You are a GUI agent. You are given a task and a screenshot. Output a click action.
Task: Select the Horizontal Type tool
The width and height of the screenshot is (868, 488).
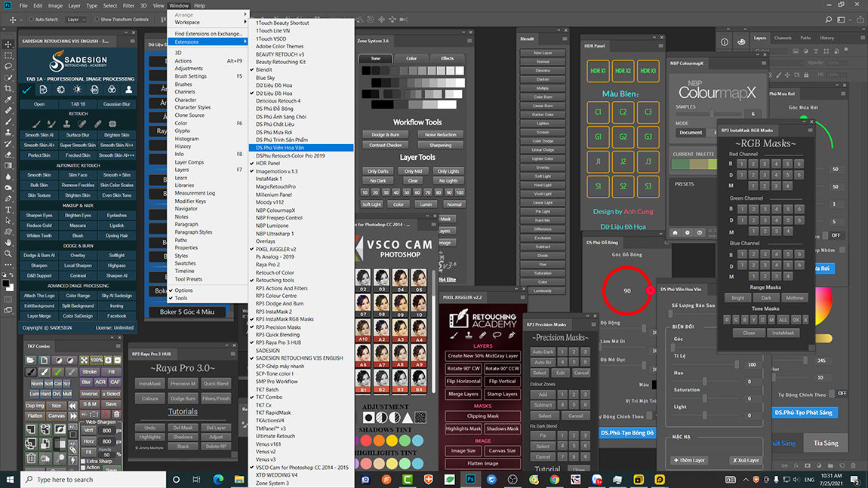8,210
